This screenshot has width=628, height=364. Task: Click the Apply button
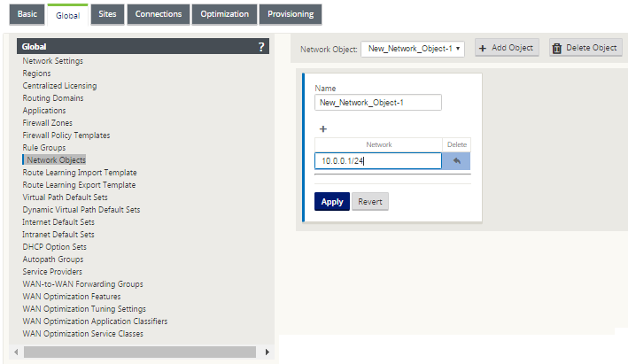[x=332, y=201]
